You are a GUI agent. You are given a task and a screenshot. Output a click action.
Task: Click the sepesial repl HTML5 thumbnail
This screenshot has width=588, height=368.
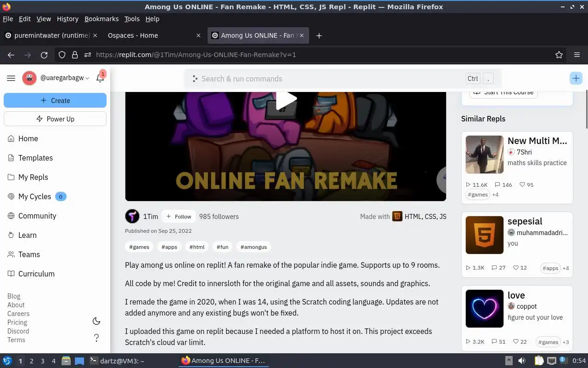485,235
